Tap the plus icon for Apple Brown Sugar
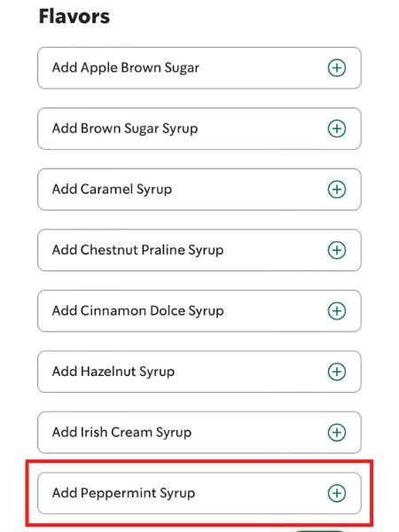 pos(337,68)
